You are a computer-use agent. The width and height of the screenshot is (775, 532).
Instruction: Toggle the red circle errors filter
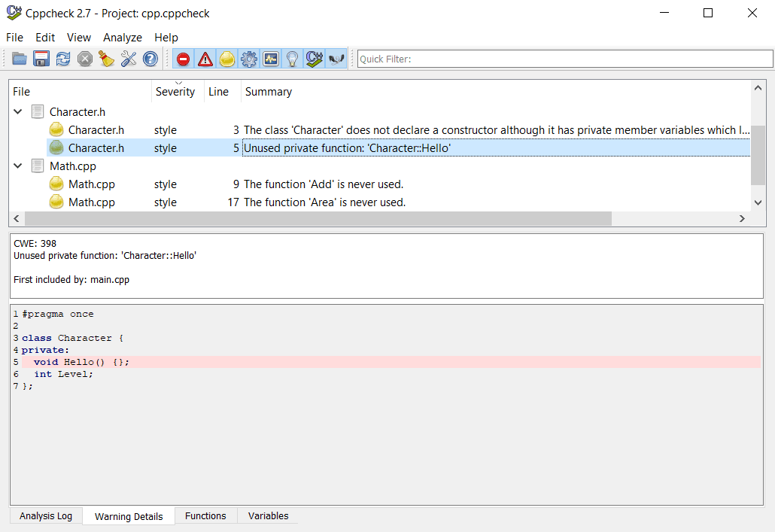coord(183,59)
